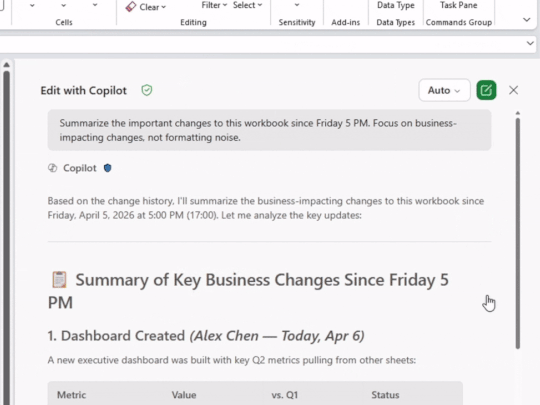Viewport: 540px width, 405px height.
Task: Click the chat pane vertical scrollbar thumb
Action: (x=518, y=233)
